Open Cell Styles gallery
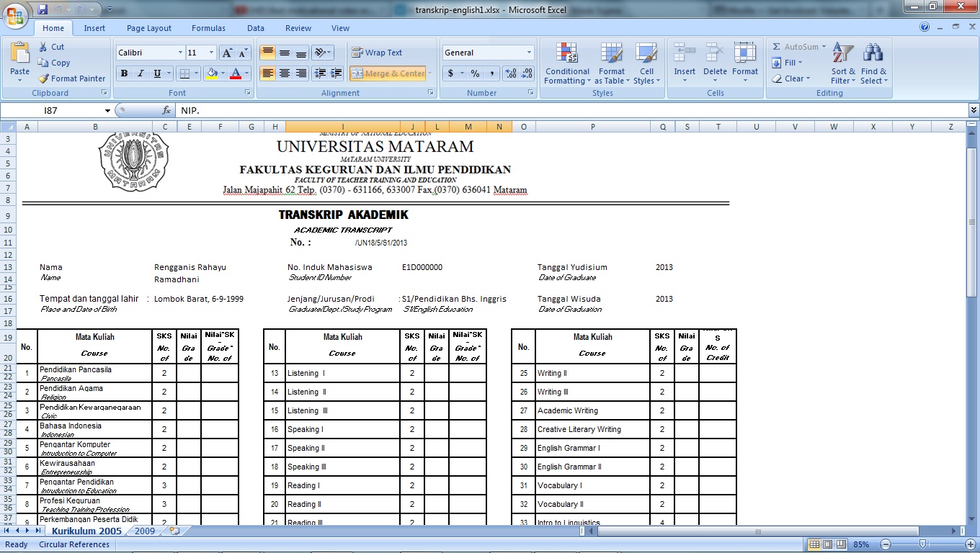Viewport: 980px width, 553px height. click(645, 63)
